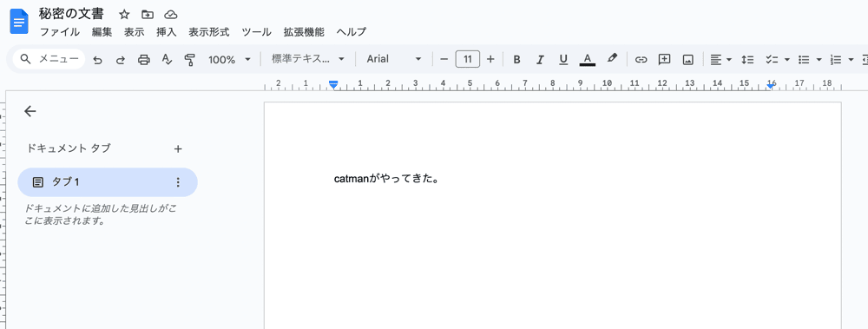Screen dimensions: 868x329
Task: Print the document with printer icon
Action: click(144, 59)
